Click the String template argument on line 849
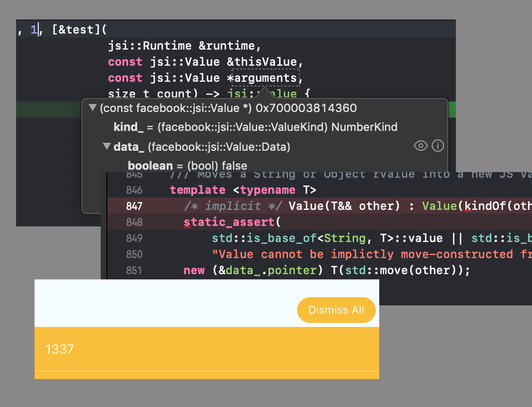This screenshot has height=407, width=532. point(345,238)
